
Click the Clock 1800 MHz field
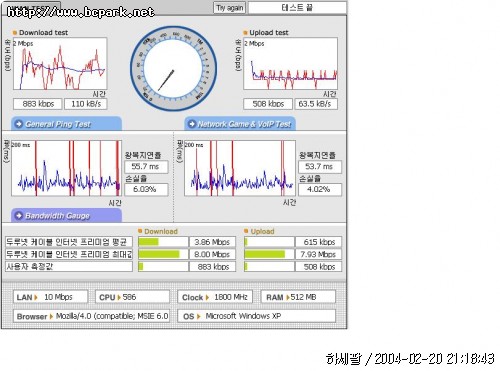click(215, 297)
